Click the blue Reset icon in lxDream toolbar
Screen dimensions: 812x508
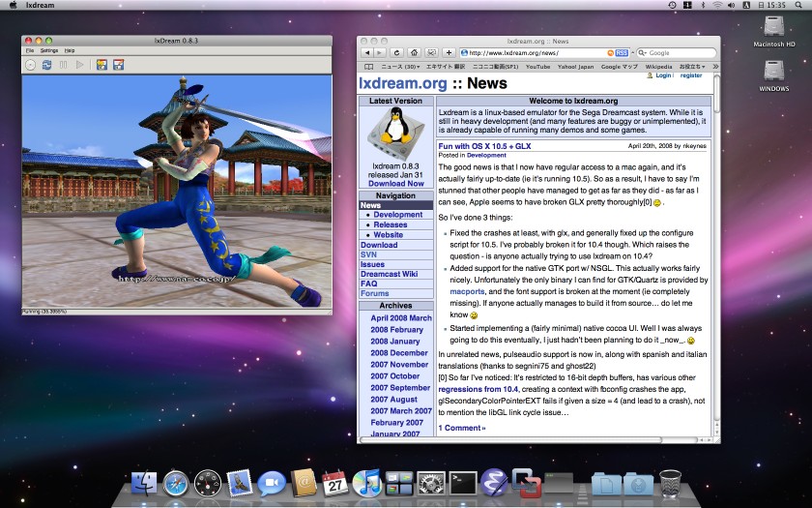tap(46, 65)
